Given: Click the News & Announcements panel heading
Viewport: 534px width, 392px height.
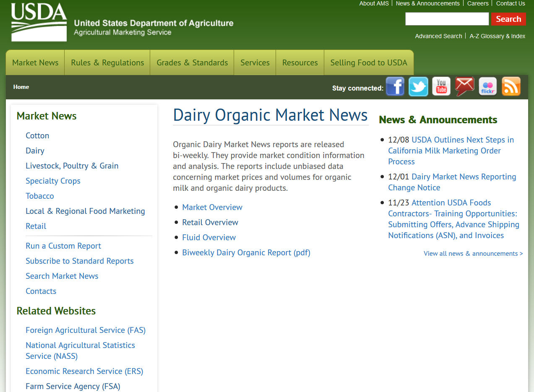Looking at the screenshot, I should pos(438,119).
